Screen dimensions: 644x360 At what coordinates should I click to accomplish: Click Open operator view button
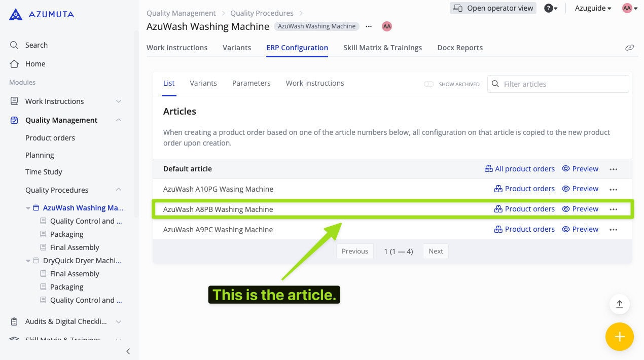coord(493,8)
